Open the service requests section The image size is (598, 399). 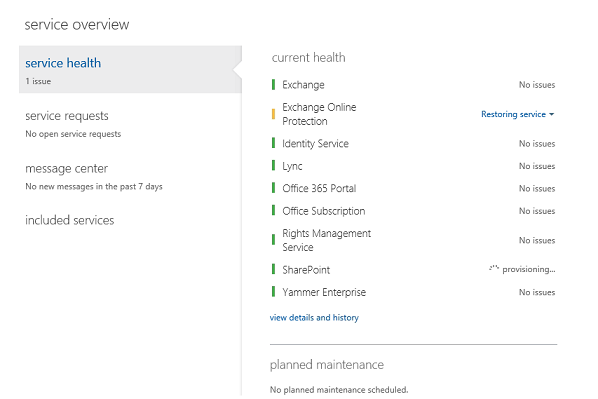tap(67, 116)
